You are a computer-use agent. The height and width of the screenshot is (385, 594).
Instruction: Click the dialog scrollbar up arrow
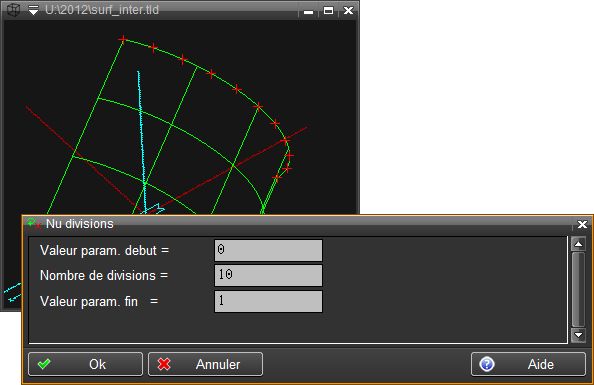[x=578, y=244]
